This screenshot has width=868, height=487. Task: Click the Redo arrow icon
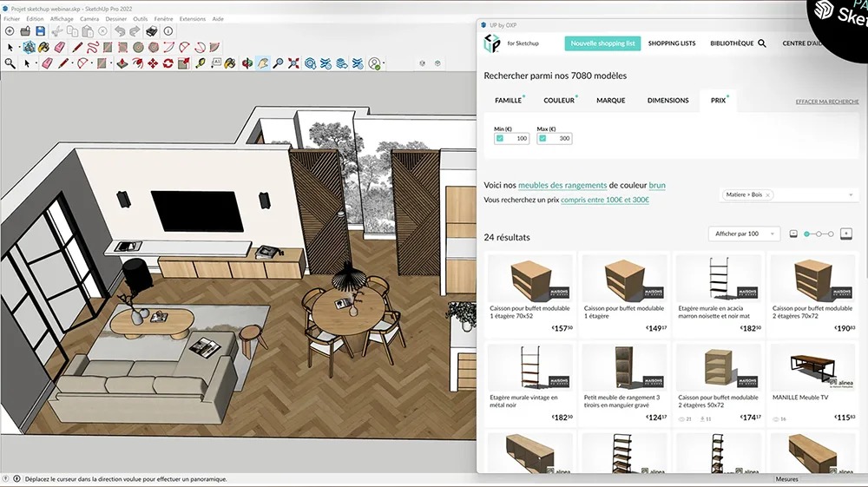click(135, 31)
